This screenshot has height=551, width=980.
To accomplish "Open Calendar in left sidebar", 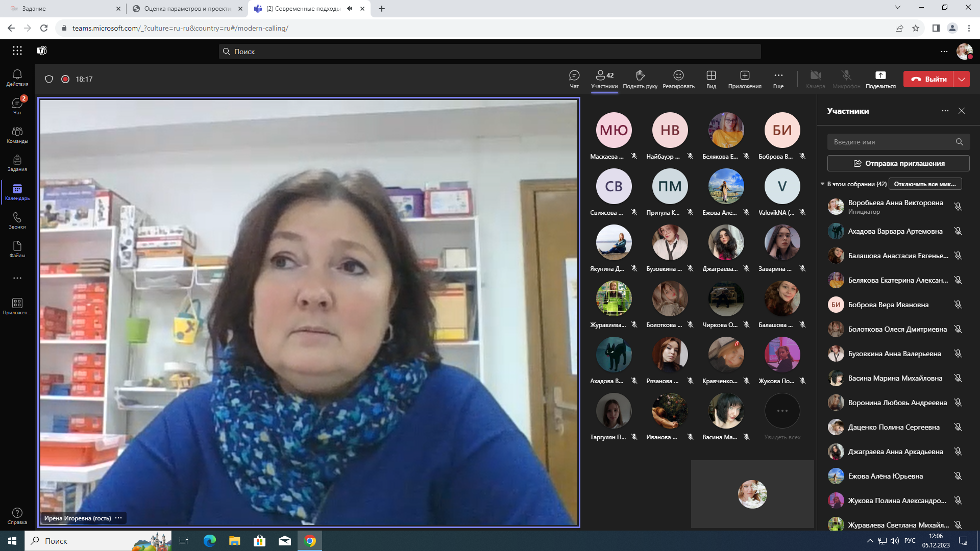I will pos(17,192).
